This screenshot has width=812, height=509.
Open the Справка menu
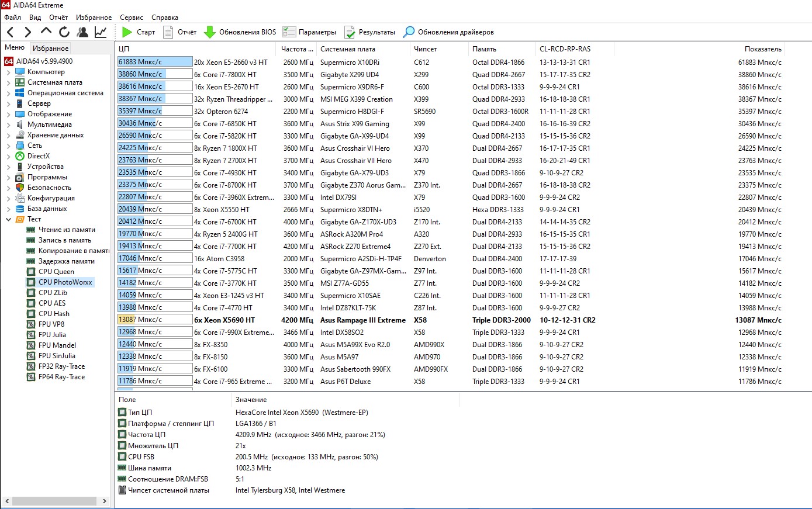[x=165, y=18]
